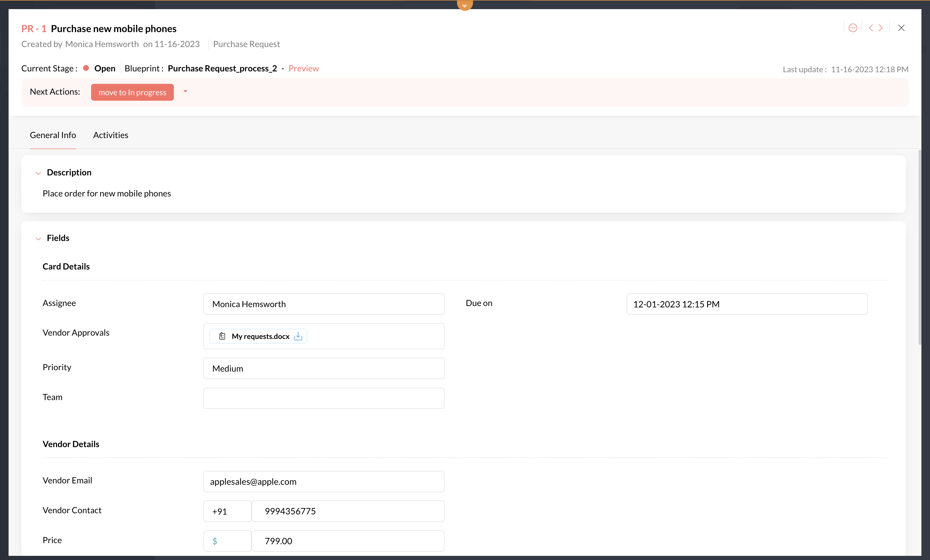Click the red Open stage indicator dot
The image size is (930, 560).
click(86, 68)
